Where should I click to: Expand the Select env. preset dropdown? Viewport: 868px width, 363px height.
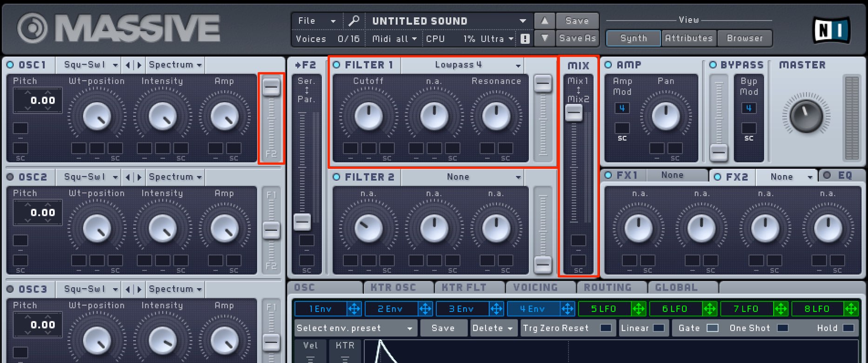coord(354,328)
